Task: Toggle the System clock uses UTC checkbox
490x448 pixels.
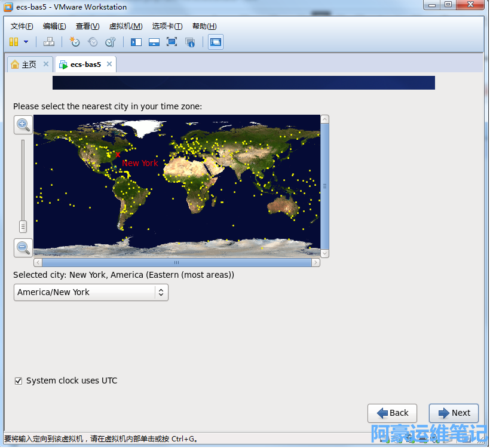Action: (x=19, y=381)
